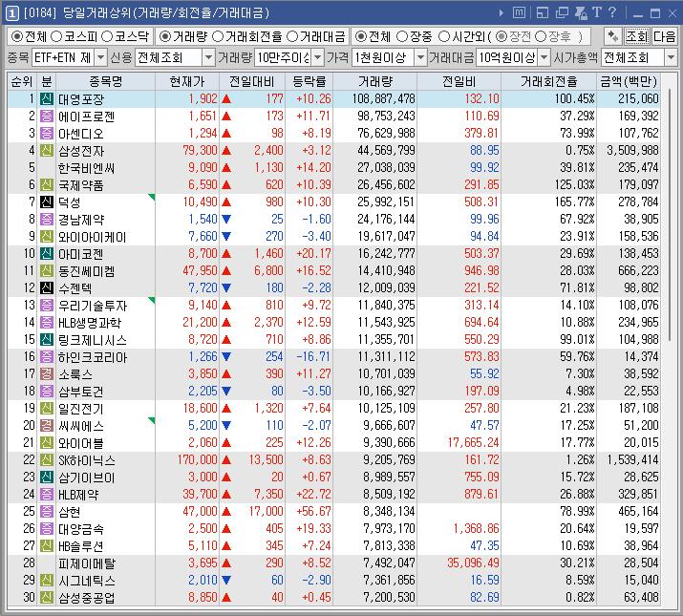Open stock 한국비엔씨 in the list
Viewport: 683px width, 616px height.
[86, 168]
